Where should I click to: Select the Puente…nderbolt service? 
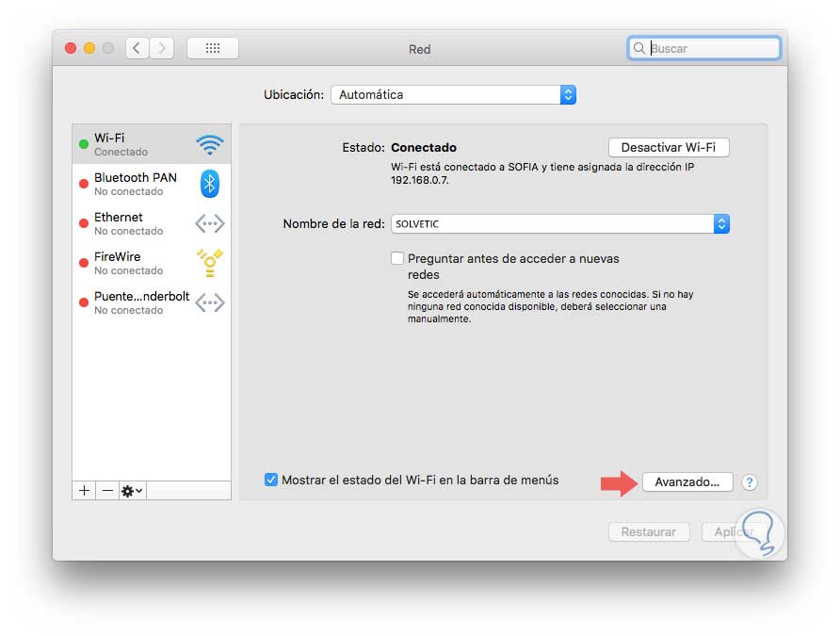point(152,302)
